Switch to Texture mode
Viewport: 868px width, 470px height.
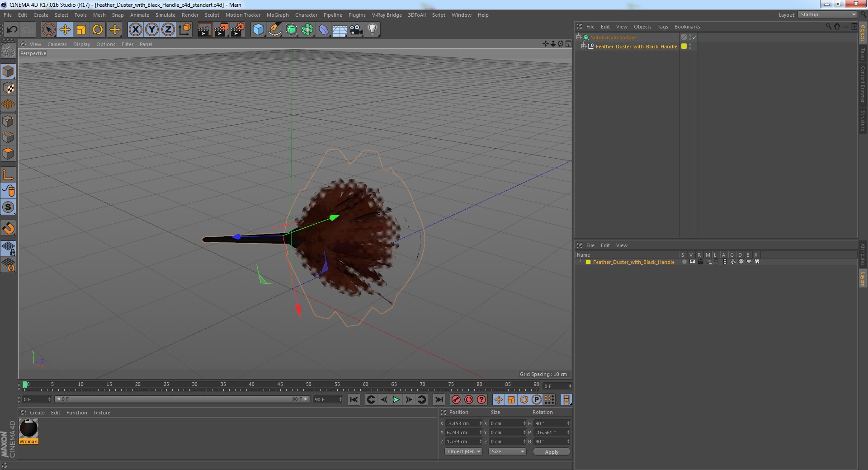(x=8, y=88)
